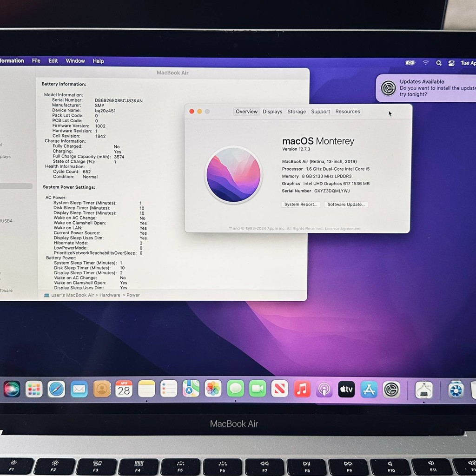Image resolution: width=476 pixels, height=476 pixels.
Task: Click the Updates Available notification icon
Action: tap(388, 88)
